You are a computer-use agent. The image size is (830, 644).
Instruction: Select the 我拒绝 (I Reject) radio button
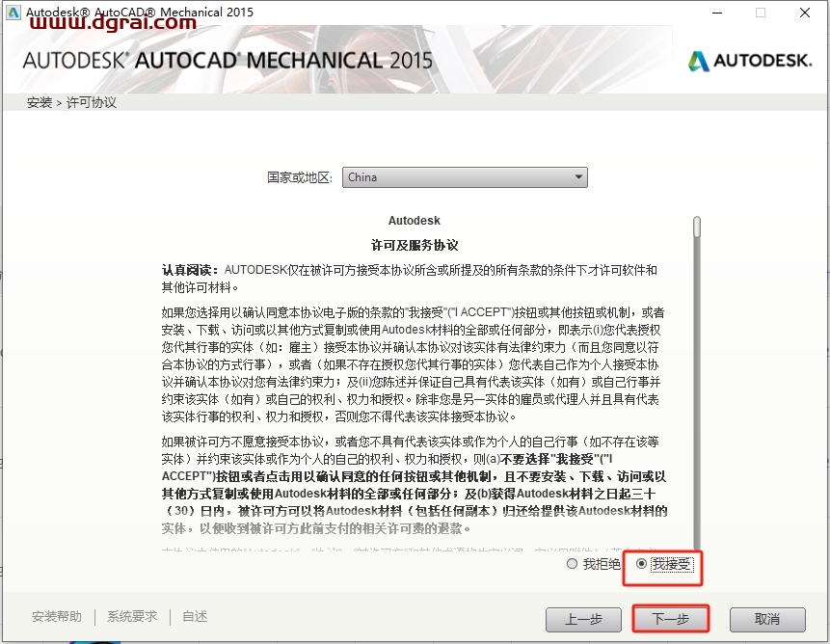click(x=572, y=564)
